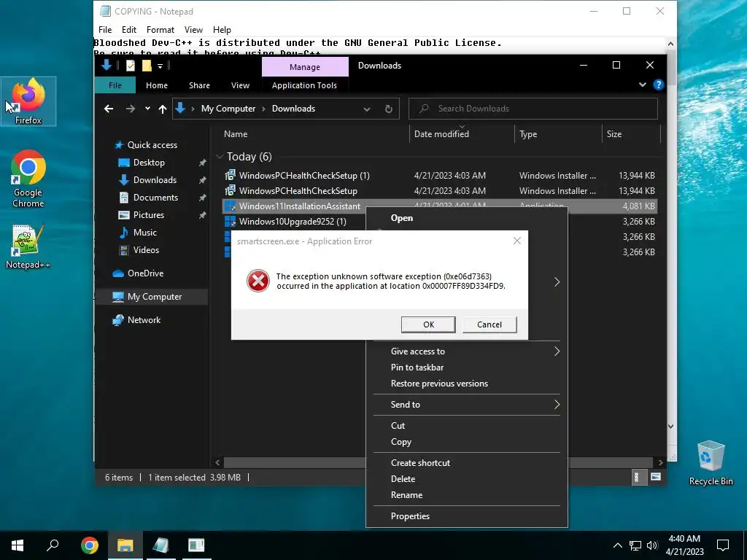Image resolution: width=747 pixels, height=560 pixels.
Task: Open Chrome from the taskbar
Action: pyautogui.click(x=89, y=545)
